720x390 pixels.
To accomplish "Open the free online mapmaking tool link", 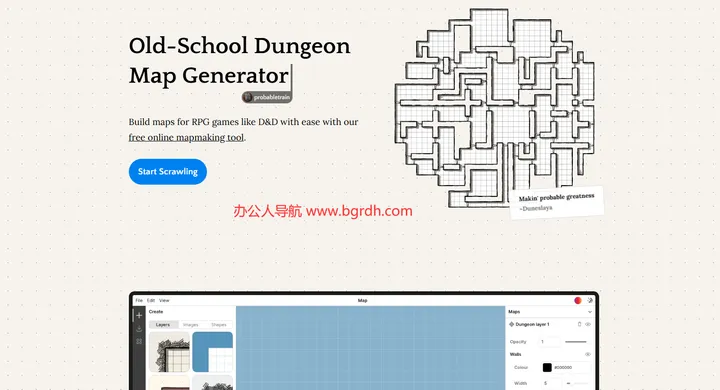I will click(186, 137).
